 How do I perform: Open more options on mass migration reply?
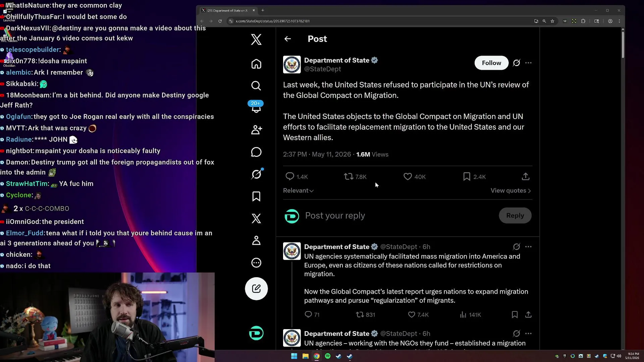point(528,247)
